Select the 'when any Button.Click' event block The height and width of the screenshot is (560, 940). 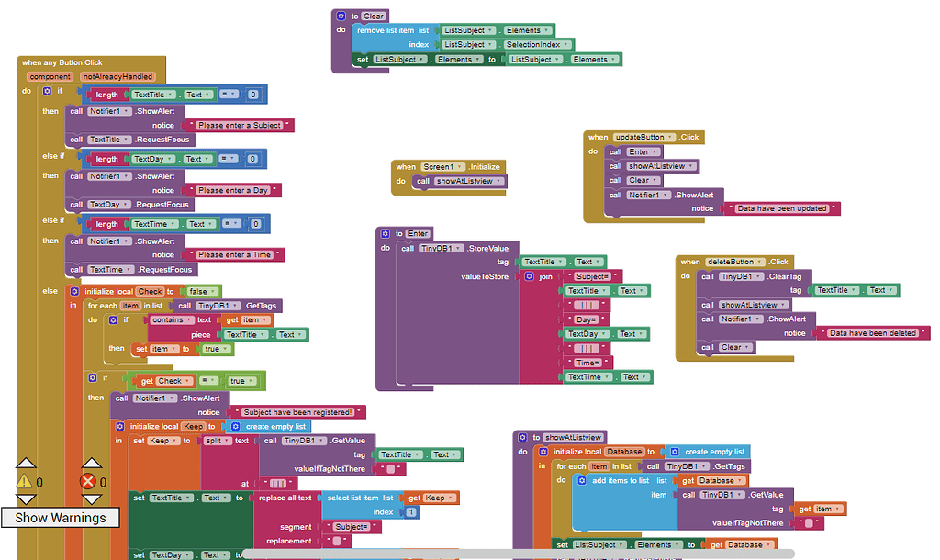pyautogui.click(x=62, y=62)
